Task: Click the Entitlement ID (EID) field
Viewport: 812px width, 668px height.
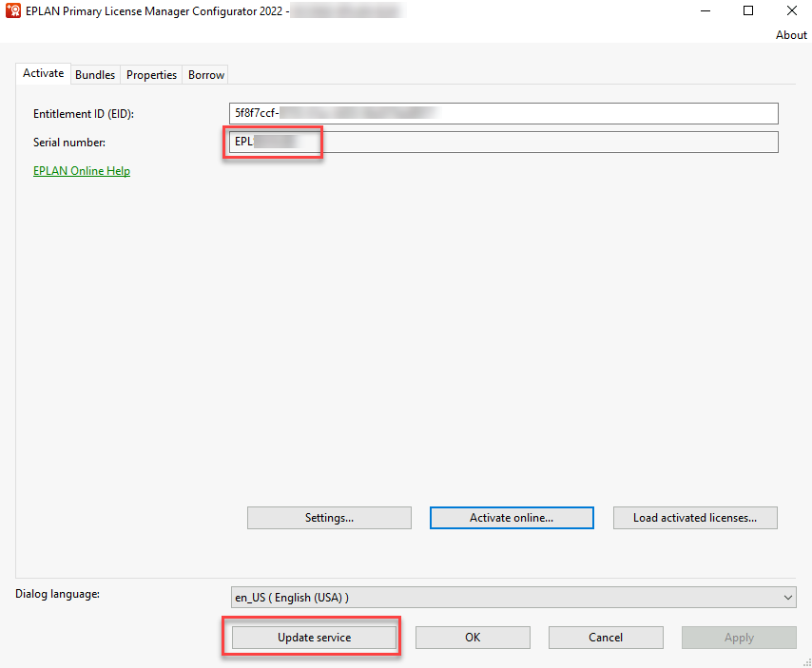Action: pyautogui.click(x=502, y=113)
